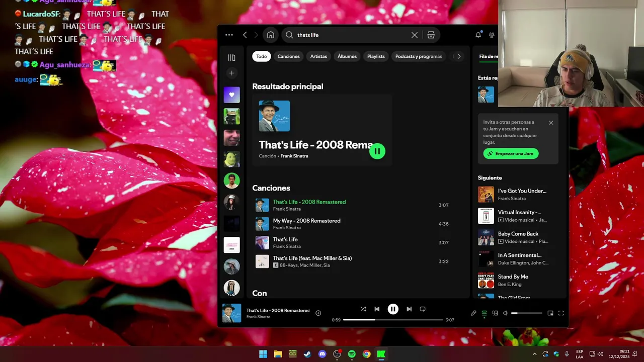Open Steam from the taskbar
Viewport: 644px width, 362px height.
(307, 354)
